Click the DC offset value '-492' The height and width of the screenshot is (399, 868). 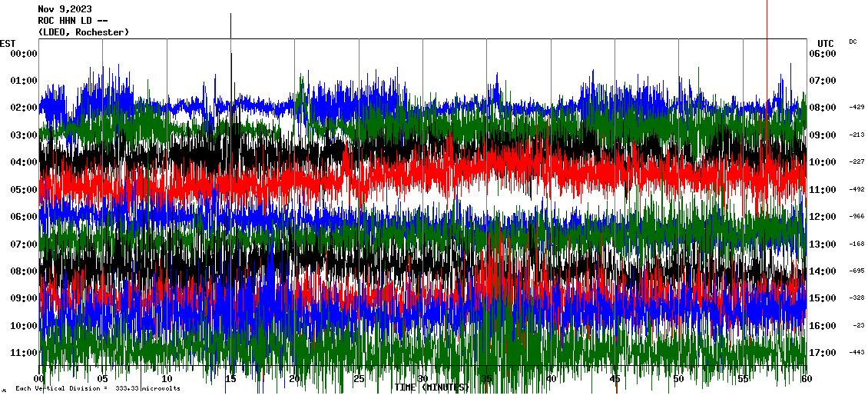857,189
